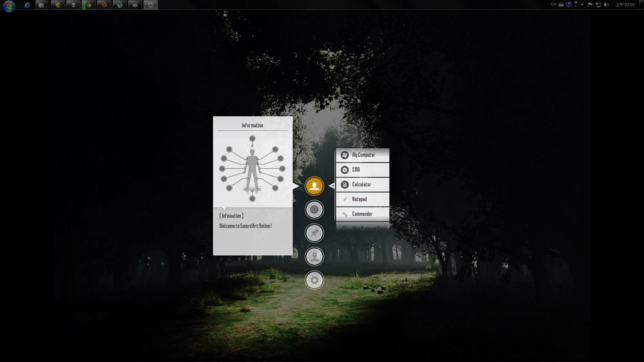Screen dimensions: 644x362
Task: Open Calculator from the menu
Action: click(363, 185)
